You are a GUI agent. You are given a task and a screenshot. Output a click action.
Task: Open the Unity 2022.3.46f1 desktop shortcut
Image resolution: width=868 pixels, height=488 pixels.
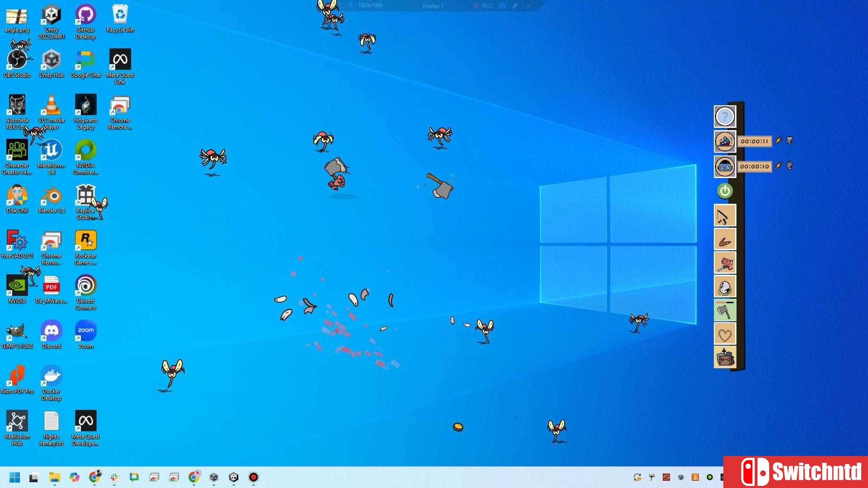click(51, 21)
